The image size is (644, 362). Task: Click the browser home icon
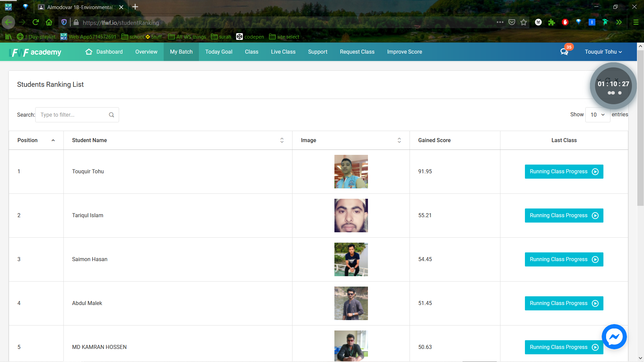[49, 22]
